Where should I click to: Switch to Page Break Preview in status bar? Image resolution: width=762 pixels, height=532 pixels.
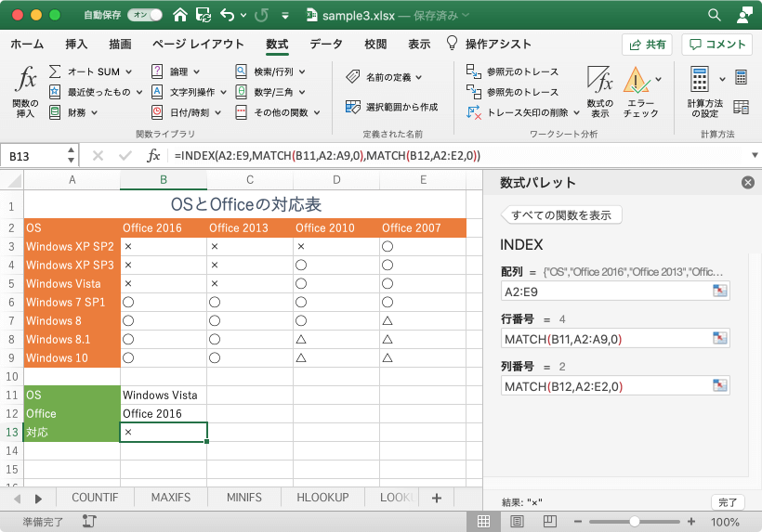point(549,522)
